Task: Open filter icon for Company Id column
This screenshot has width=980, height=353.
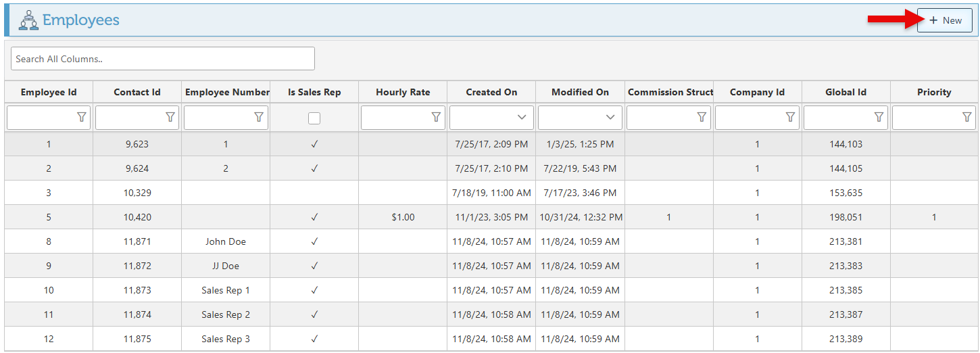Action: pos(790,118)
